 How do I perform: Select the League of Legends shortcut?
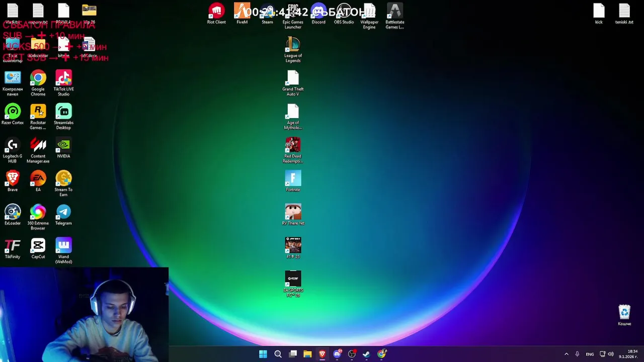click(x=293, y=50)
